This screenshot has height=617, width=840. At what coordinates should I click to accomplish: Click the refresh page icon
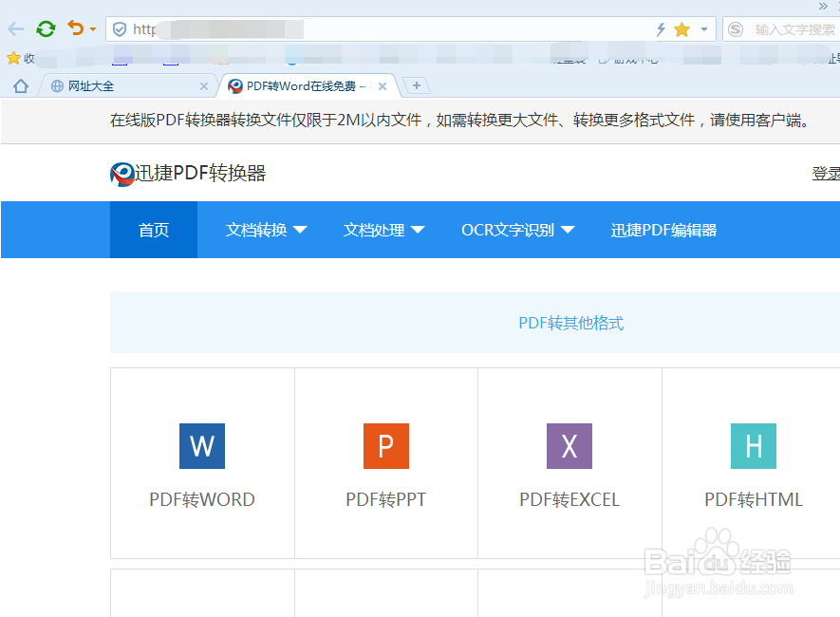tap(46, 28)
